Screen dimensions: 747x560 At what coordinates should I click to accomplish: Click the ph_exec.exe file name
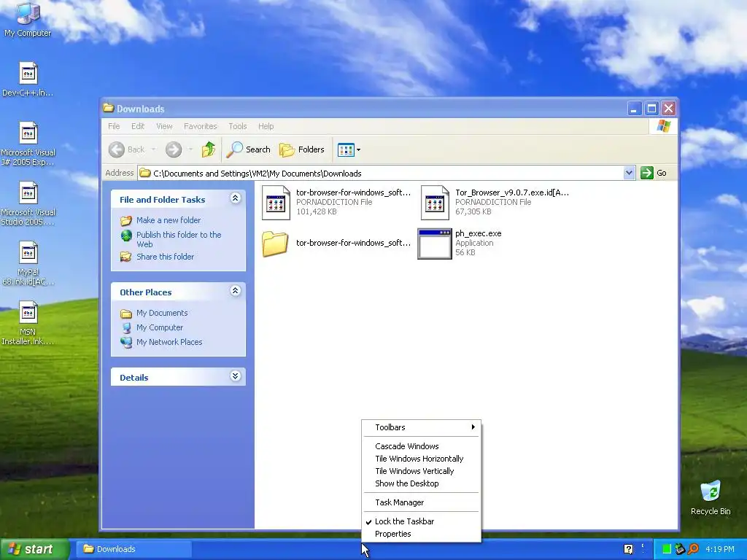(x=479, y=233)
